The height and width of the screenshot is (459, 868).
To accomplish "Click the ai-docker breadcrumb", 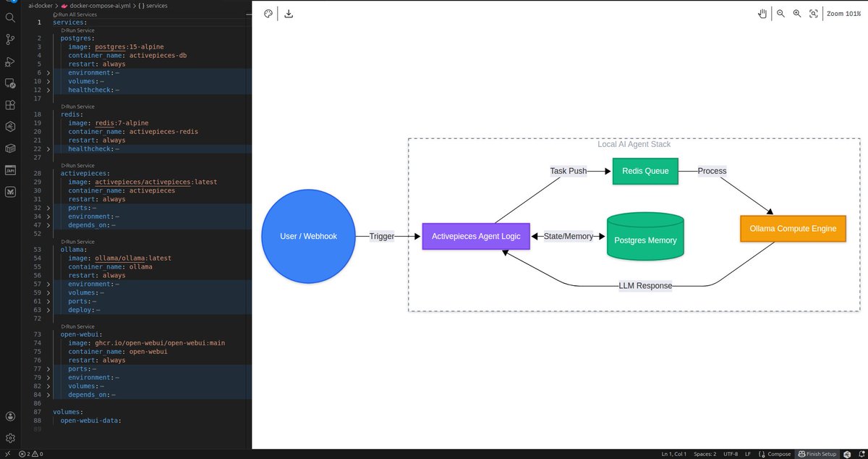I will [x=41, y=5].
